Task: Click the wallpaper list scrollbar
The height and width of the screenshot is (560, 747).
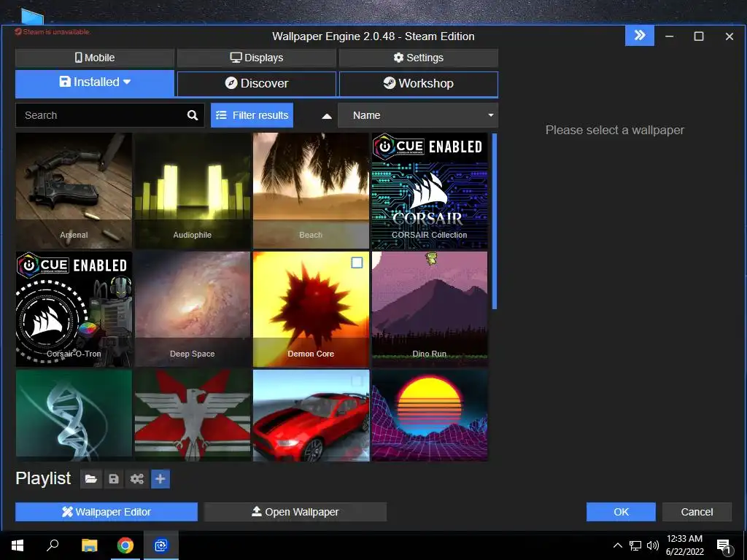Action: pos(495,222)
